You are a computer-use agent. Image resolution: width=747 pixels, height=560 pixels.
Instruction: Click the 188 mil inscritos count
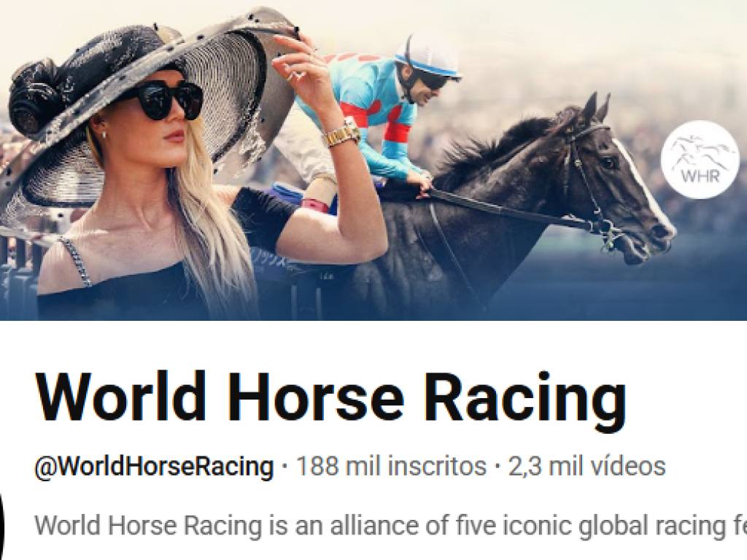point(392,466)
